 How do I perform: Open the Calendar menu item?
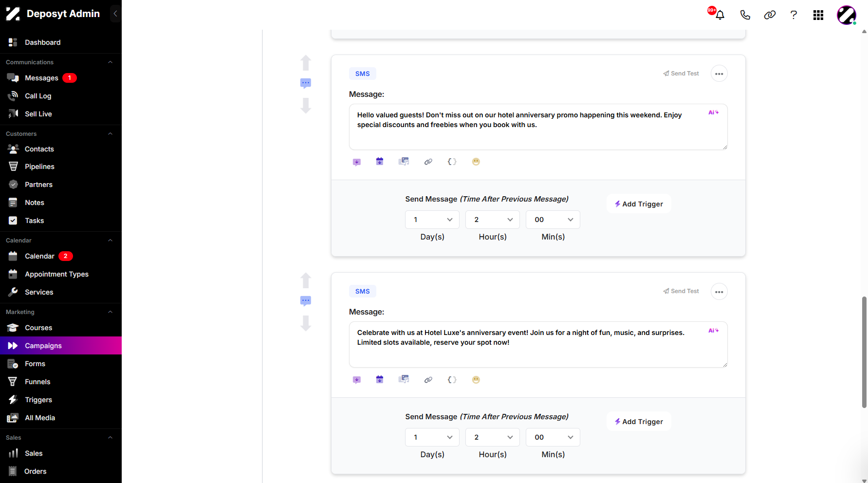pyautogui.click(x=61, y=256)
